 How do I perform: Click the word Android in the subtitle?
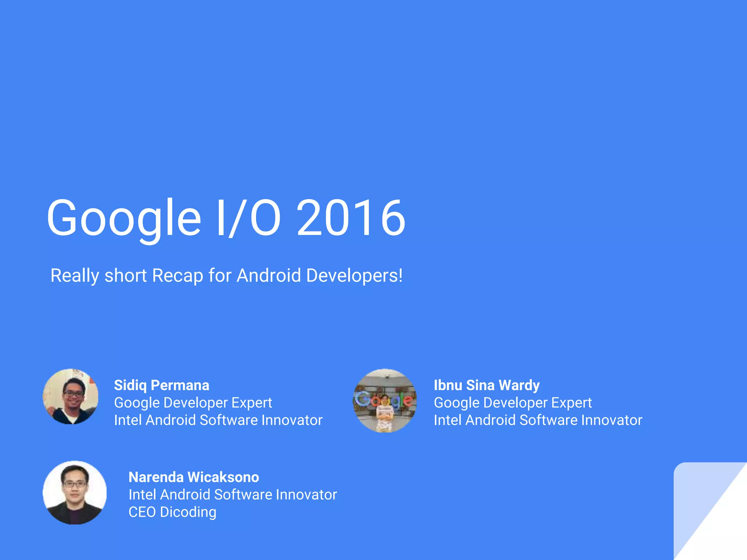269,275
